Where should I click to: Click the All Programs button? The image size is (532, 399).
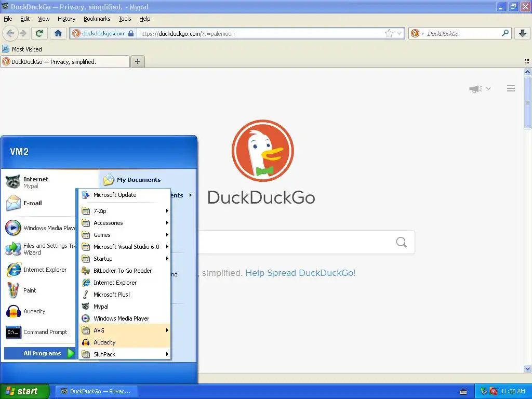tap(40, 353)
